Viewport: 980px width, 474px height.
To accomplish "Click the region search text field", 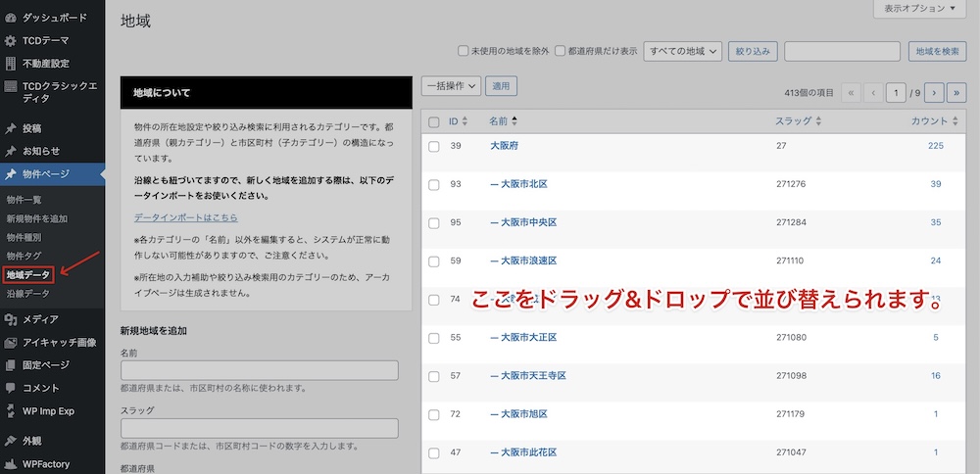I will [842, 51].
